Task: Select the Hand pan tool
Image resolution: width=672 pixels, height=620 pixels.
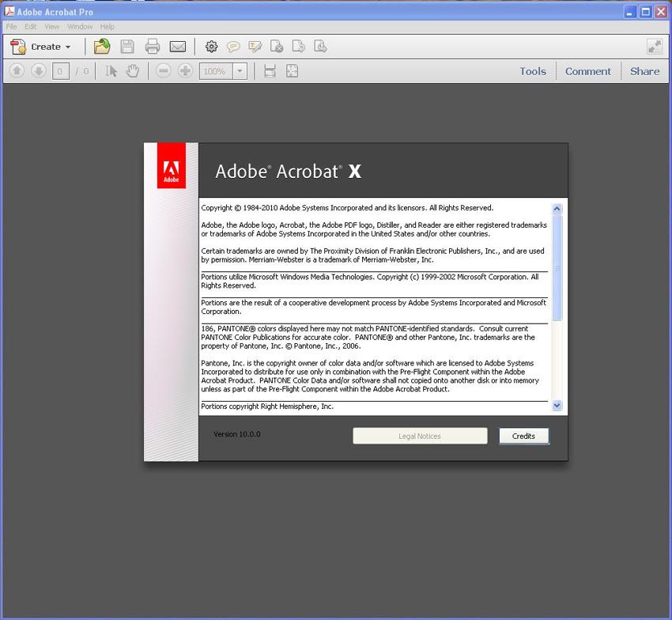Action: click(x=133, y=71)
